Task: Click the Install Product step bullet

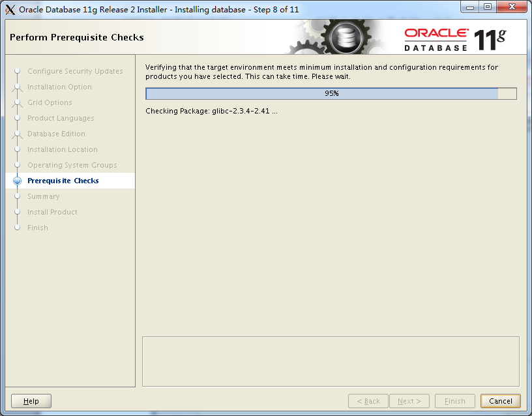Action: click(18, 212)
